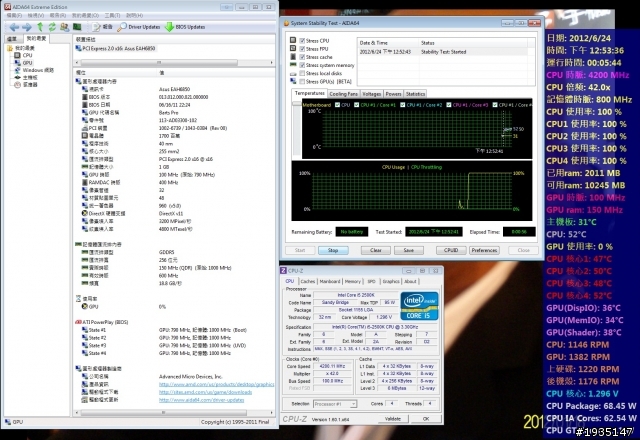Open the Caches tab in CPU-Z

click(x=307, y=282)
